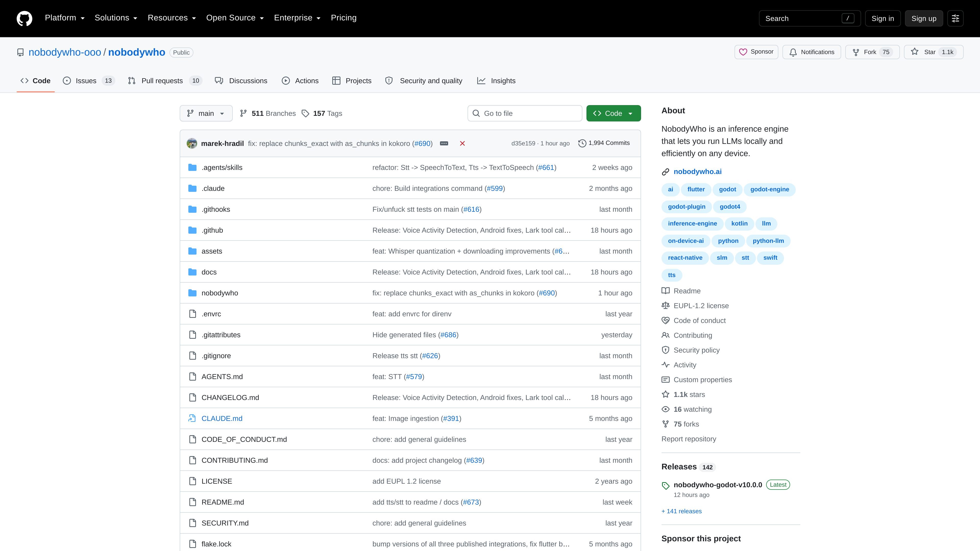The width and height of the screenshot is (980, 551).
Task: Click the scale icon beside EUPL-1.2 license
Action: 665,306
